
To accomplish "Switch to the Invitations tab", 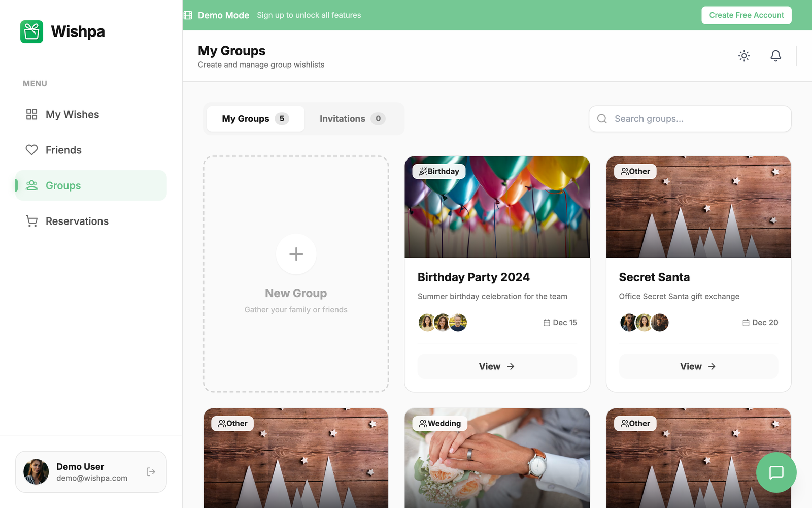I will [353, 119].
